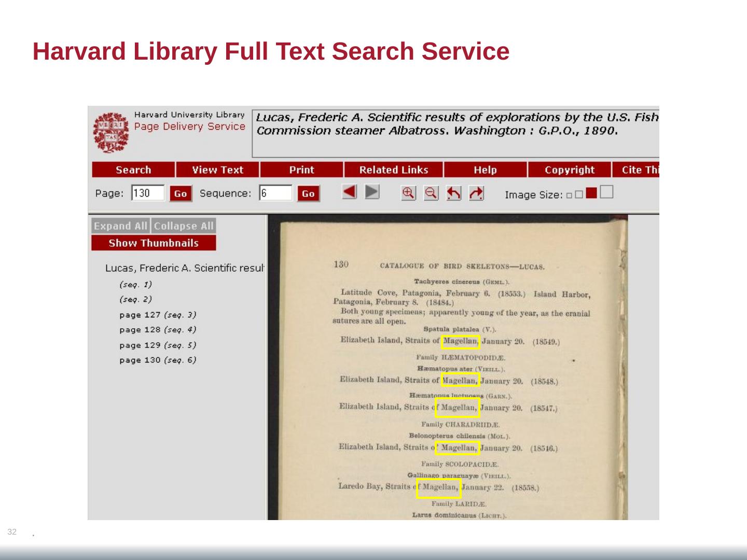The height and width of the screenshot is (560, 747).
Task: Click 'CATALOGUE OF BIRD SKELETONS—LUCAS' heading
Action: 462,267
